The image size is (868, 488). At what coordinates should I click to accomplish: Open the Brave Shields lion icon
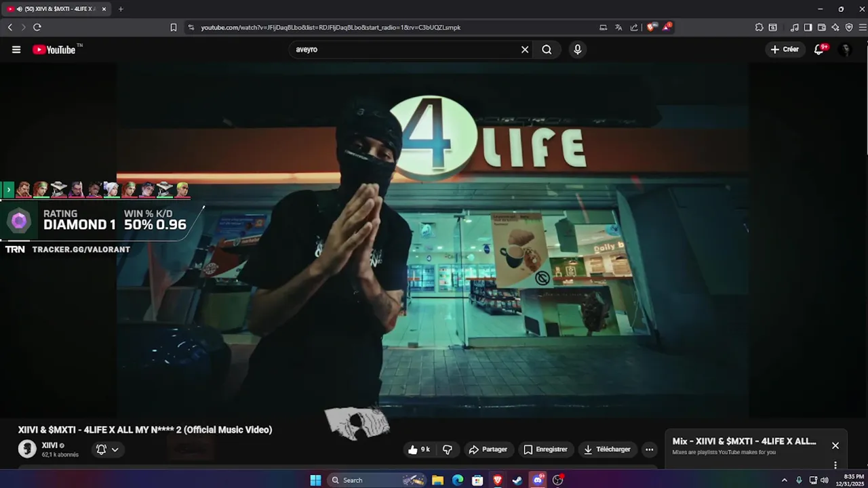click(x=652, y=27)
